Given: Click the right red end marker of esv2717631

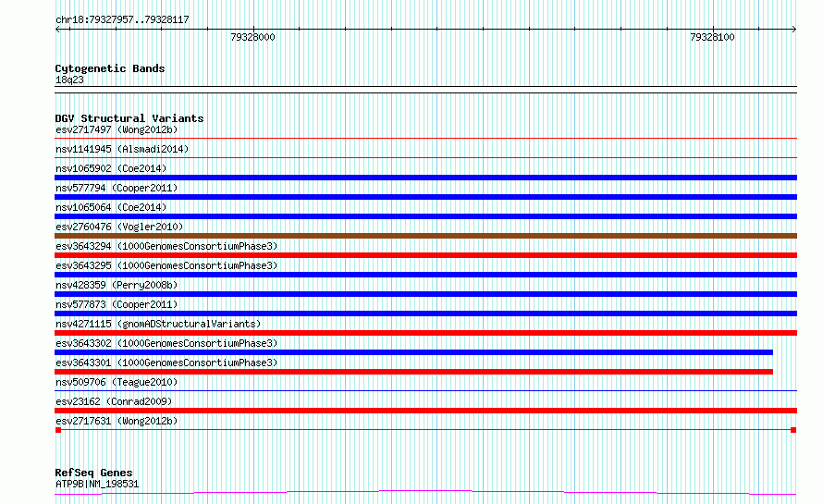Looking at the screenshot, I should pyautogui.click(x=793, y=430).
